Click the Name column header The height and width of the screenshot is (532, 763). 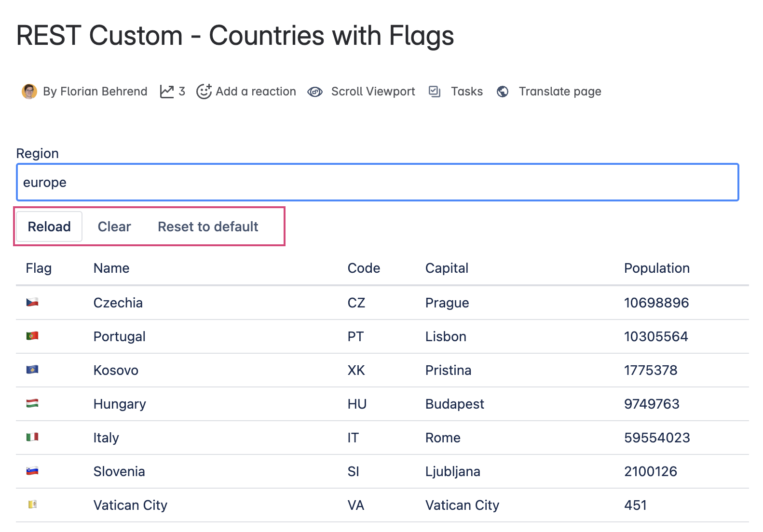click(x=111, y=268)
